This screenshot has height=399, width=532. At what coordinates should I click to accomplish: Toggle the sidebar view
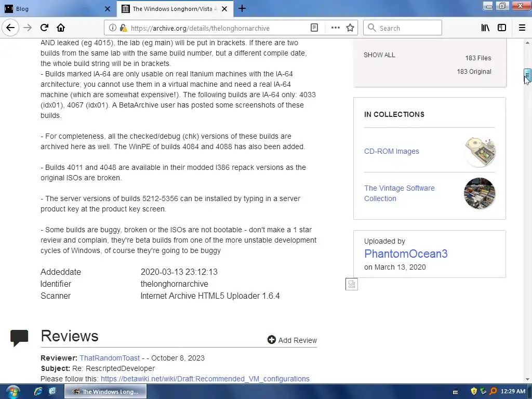502,28
